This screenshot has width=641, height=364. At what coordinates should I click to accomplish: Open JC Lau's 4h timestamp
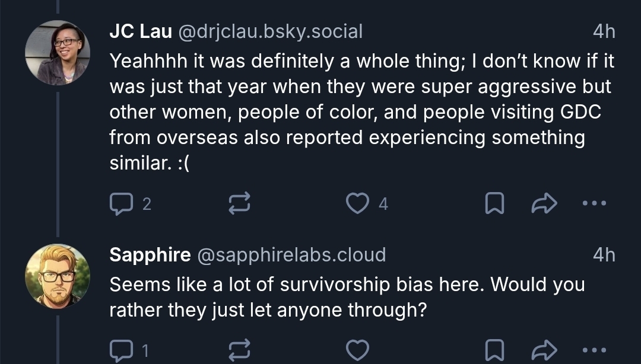604,31
